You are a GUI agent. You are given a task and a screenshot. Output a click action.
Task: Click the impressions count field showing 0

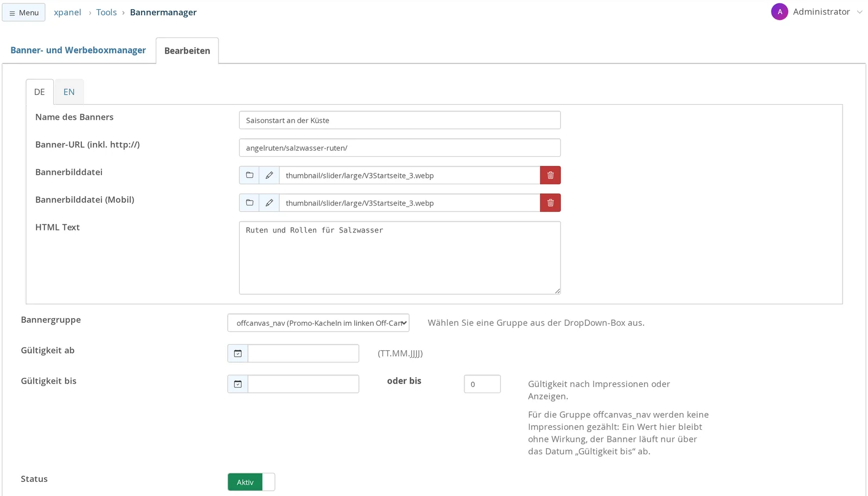point(482,384)
